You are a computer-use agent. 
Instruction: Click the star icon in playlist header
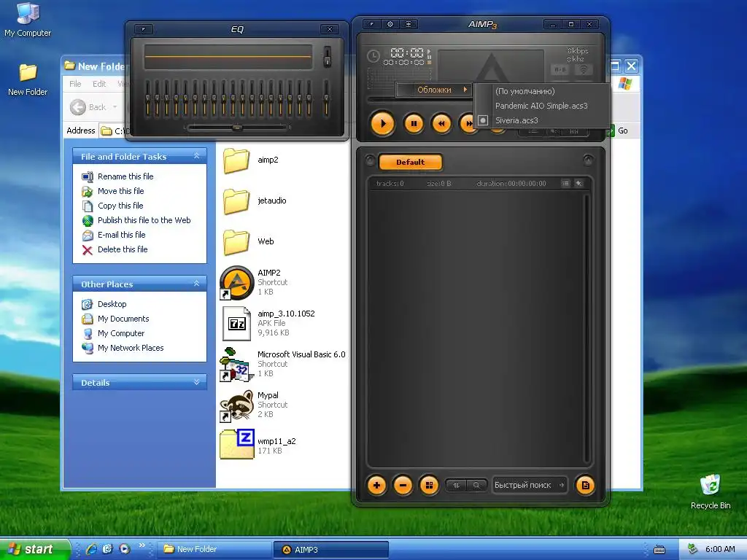tap(578, 183)
